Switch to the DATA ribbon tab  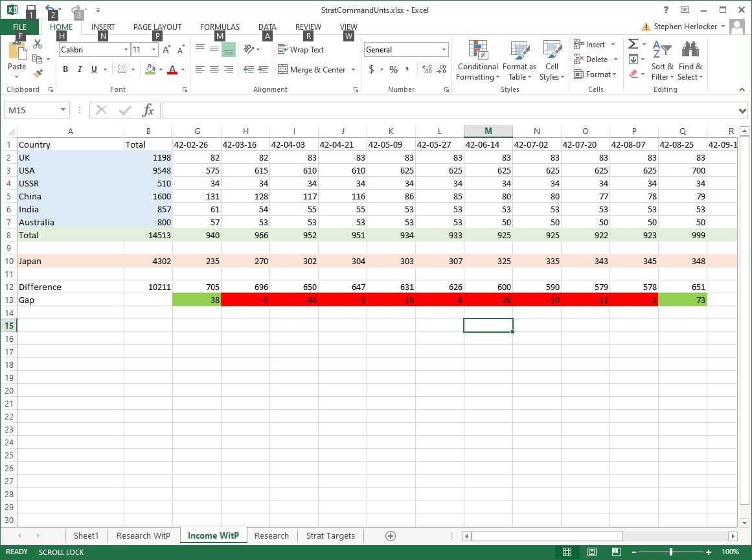[x=267, y=27]
